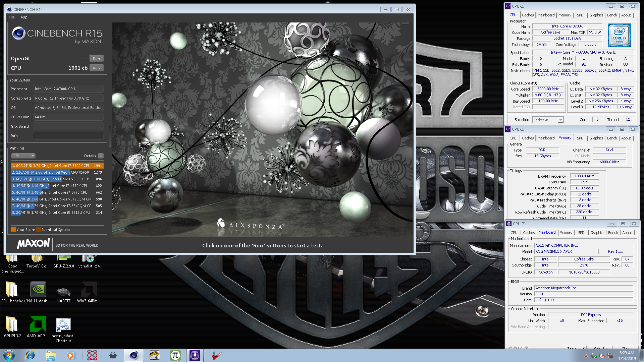Open the vcredist_x64 desktop installer icon
Screen dimensions: 644x362
(89, 262)
